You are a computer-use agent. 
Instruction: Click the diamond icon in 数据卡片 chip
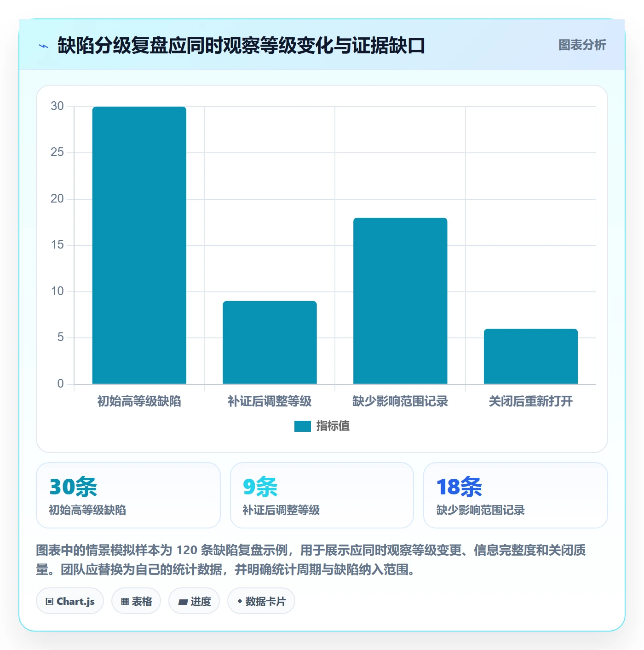[x=240, y=601]
